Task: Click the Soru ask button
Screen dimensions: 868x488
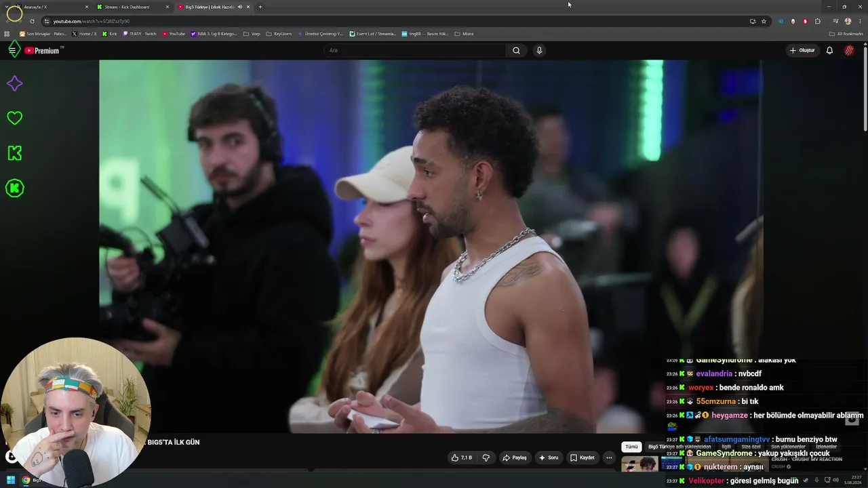Action: coord(549,457)
